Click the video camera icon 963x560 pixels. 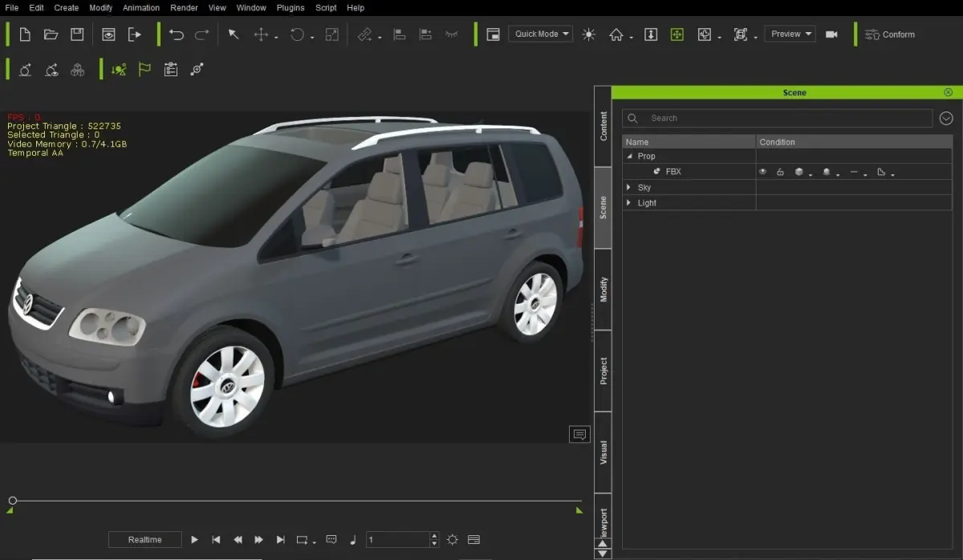[831, 34]
